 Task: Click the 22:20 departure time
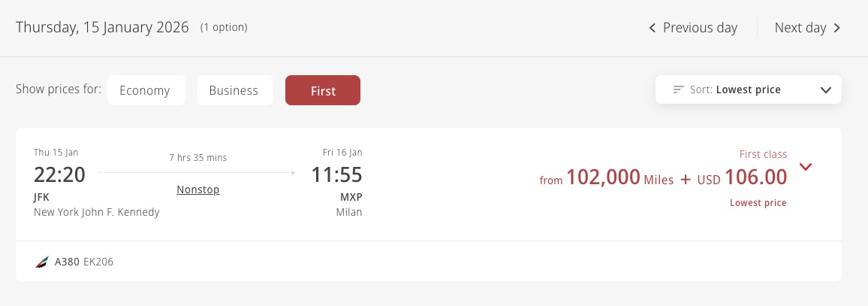tap(59, 175)
